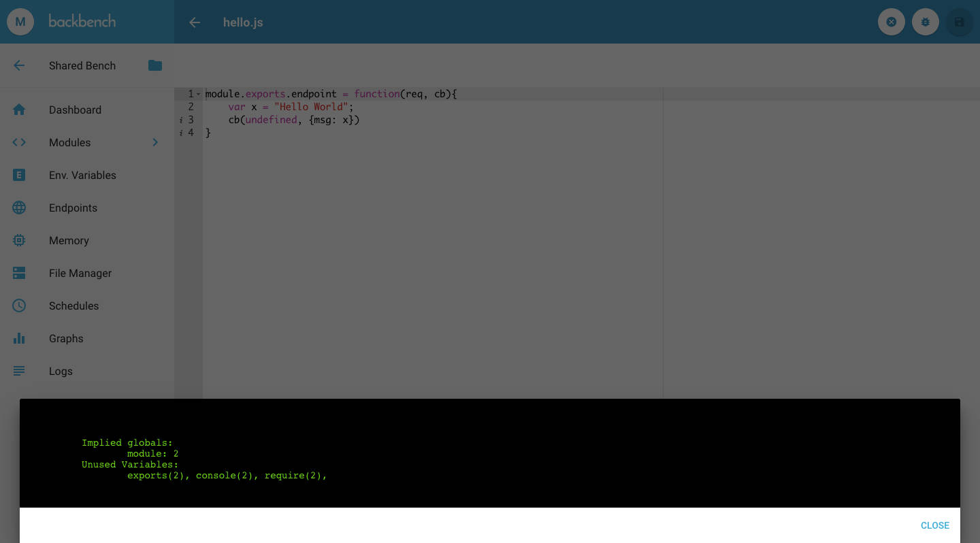
Task: Open Logs in the sidebar
Action: pyautogui.click(x=61, y=371)
